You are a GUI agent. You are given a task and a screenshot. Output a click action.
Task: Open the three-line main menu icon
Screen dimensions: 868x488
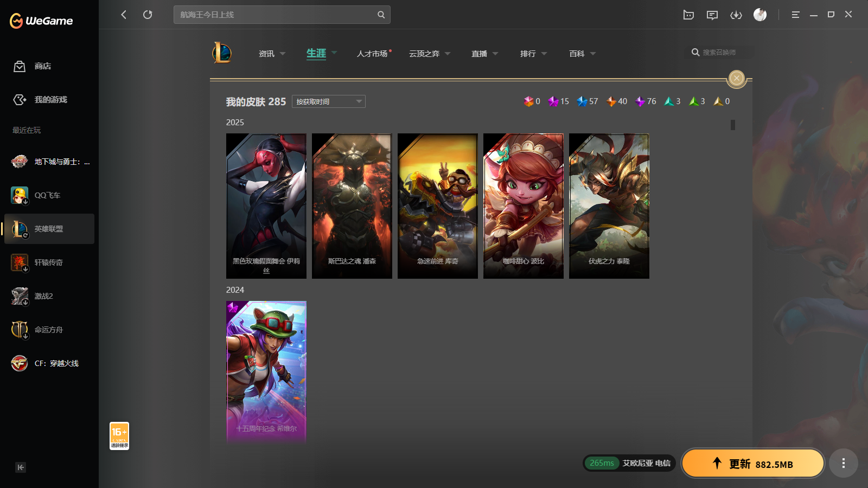point(795,15)
